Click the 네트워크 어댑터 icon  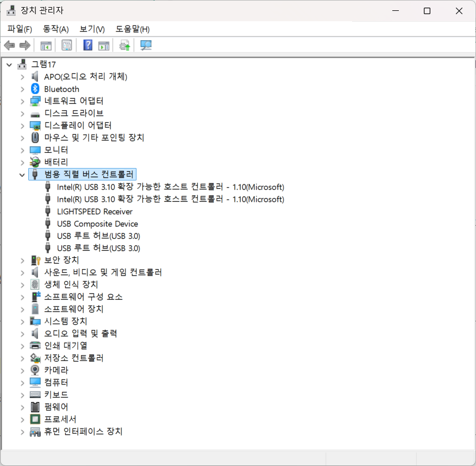35,101
